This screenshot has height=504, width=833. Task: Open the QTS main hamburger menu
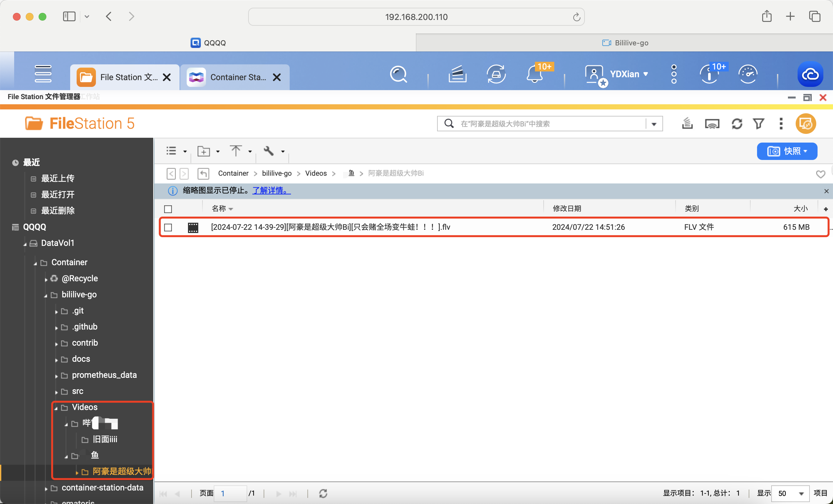click(43, 74)
